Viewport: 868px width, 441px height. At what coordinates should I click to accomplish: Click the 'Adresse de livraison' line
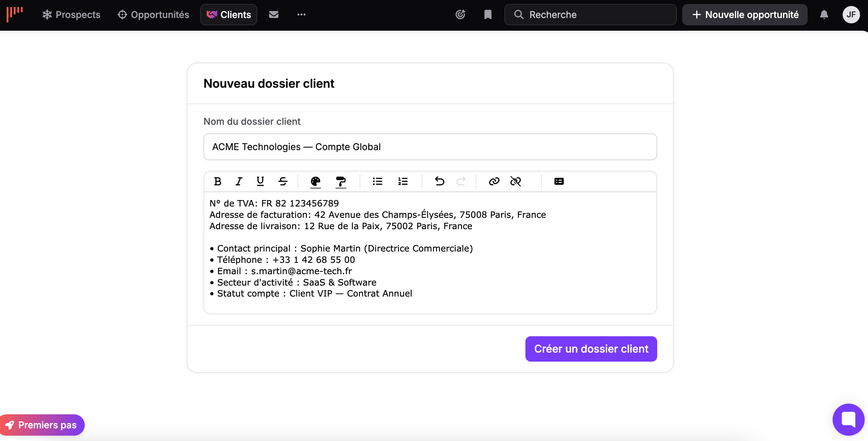pos(341,226)
